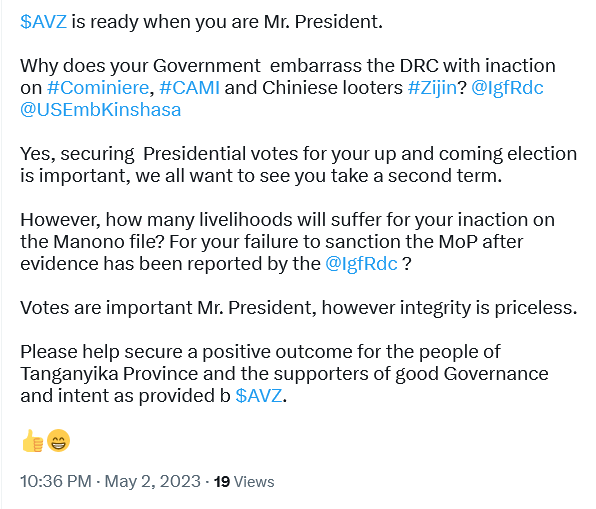Click the 'Why does your Government' sentence

[288, 88]
